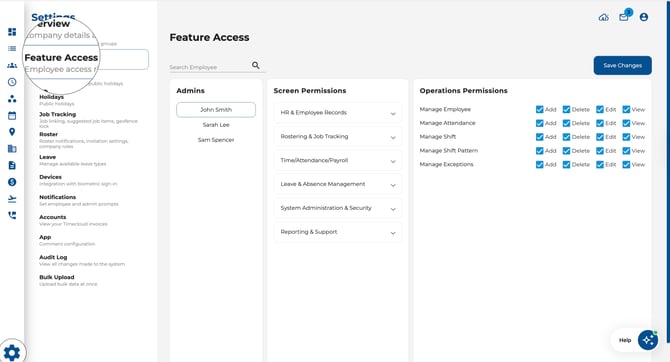
Task: Open the airplane leave icon in sidebar
Action: click(x=12, y=199)
